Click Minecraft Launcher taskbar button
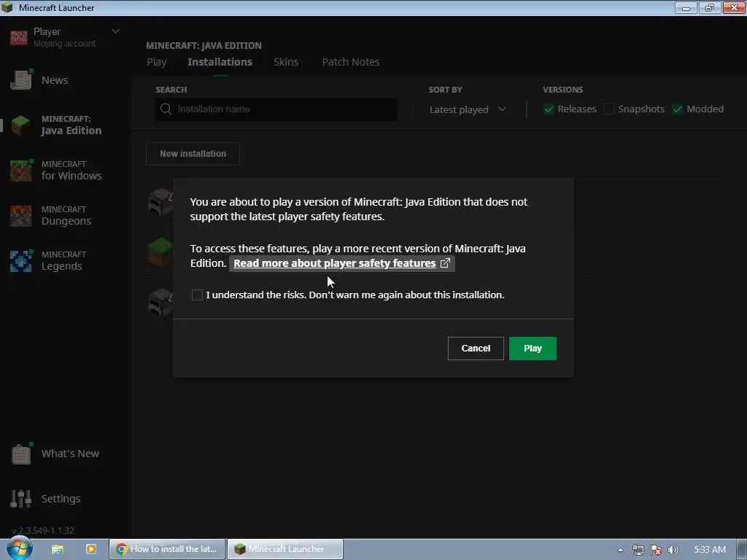Image resolution: width=747 pixels, height=560 pixels. pos(285,549)
